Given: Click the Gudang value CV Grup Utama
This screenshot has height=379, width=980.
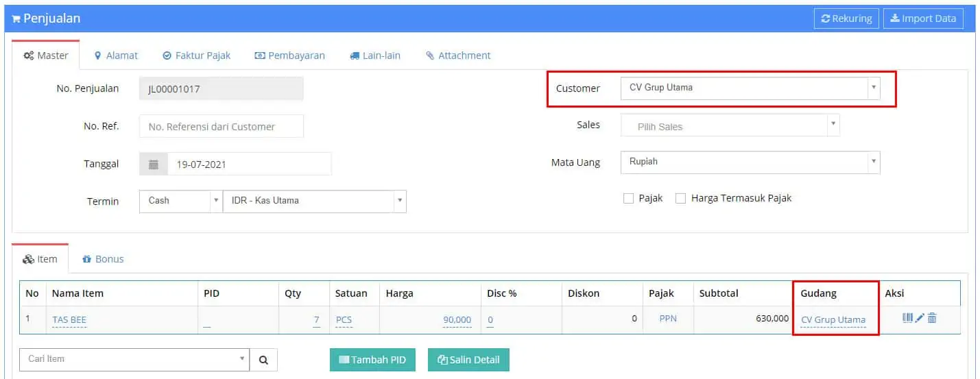Looking at the screenshot, I should pyautogui.click(x=833, y=320).
